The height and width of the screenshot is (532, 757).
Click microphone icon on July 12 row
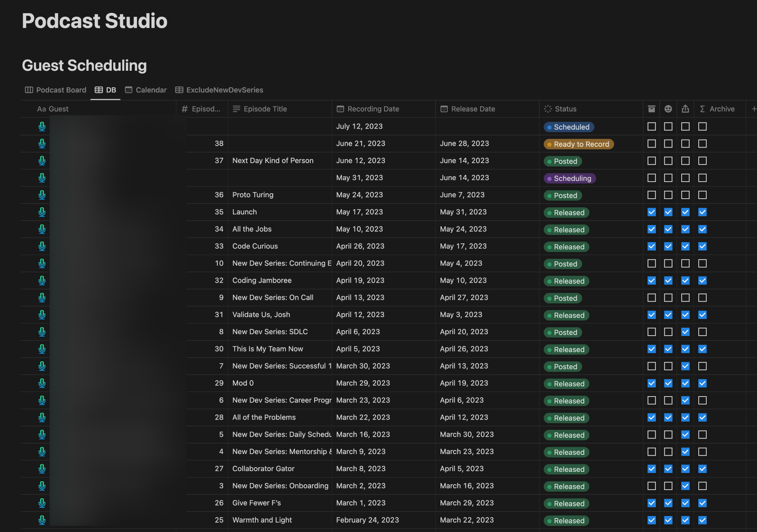click(x=42, y=126)
